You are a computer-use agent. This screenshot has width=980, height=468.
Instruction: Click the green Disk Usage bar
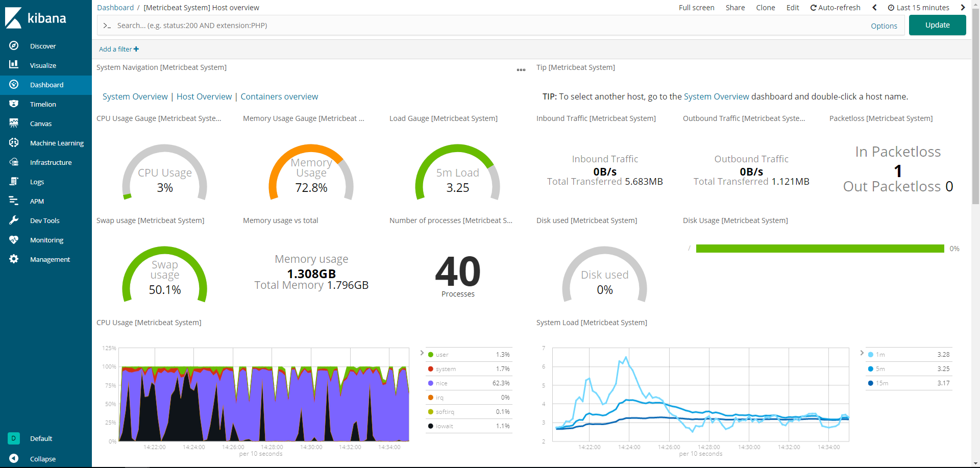pyautogui.click(x=820, y=249)
